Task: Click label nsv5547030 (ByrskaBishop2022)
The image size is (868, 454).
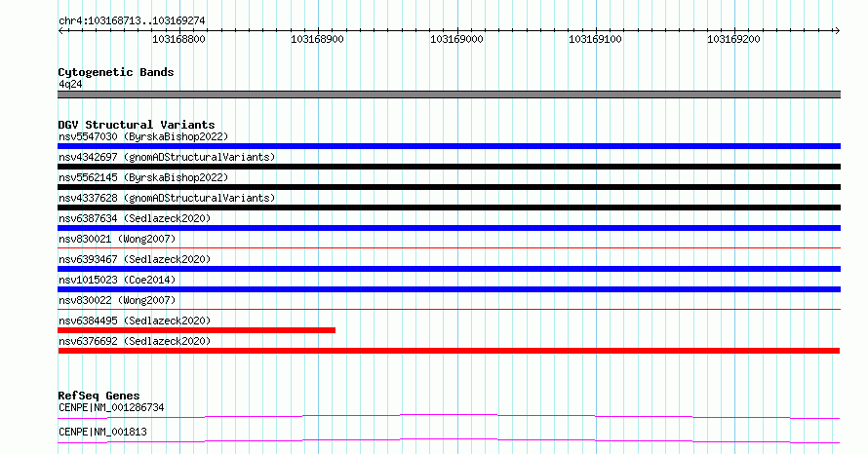Action: click(143, 136)
